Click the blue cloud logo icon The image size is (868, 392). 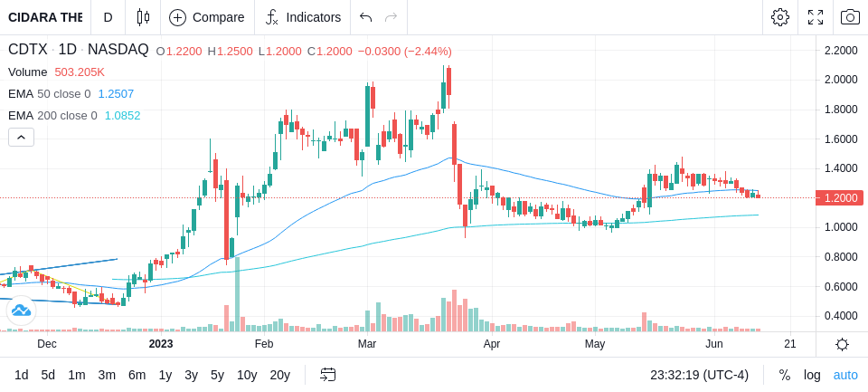[x=21, y=311]
